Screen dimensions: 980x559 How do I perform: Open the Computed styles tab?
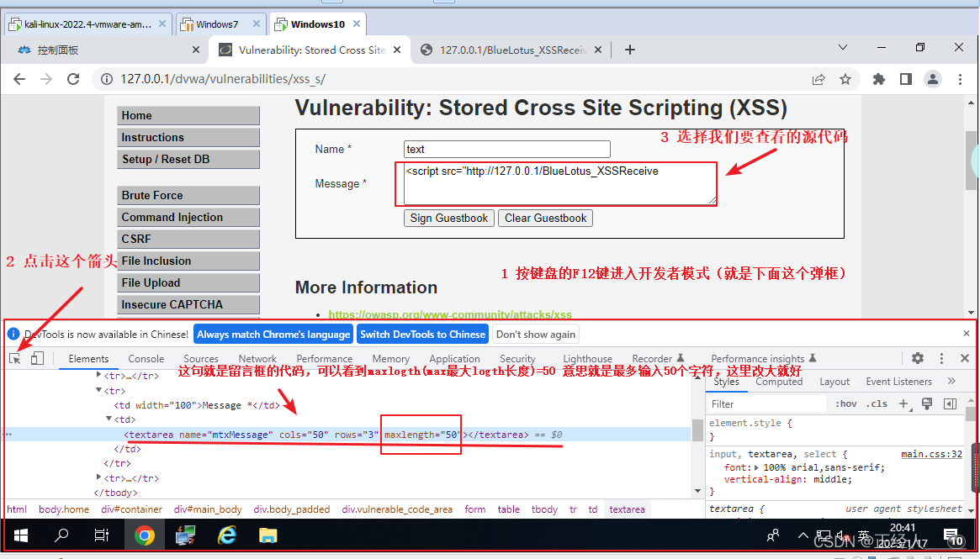779,381
